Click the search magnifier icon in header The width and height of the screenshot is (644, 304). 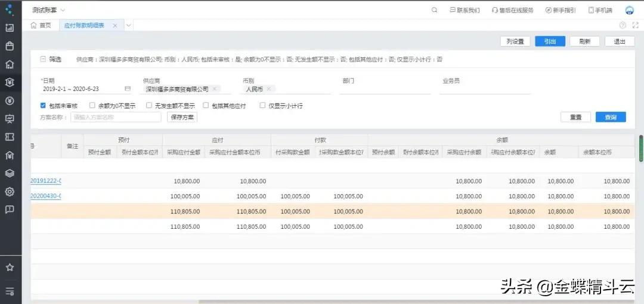(x=435, y=10)
